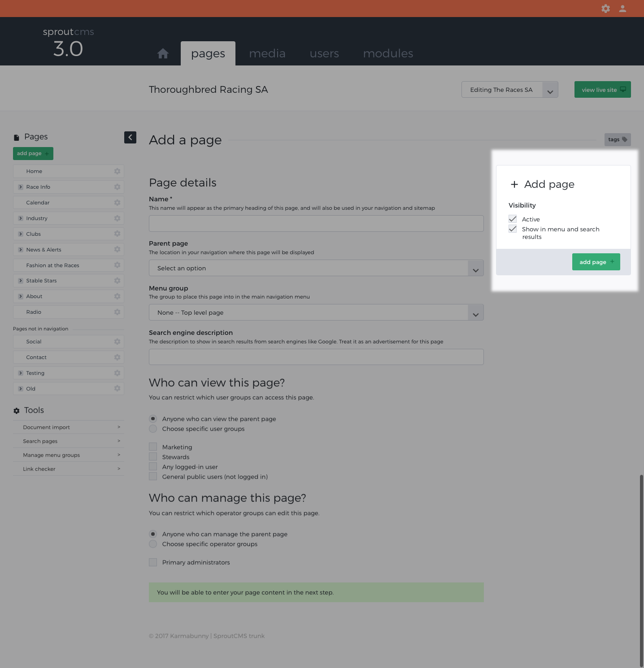
Task: Click the page Name input field
Action: pyautogui.click(x=316, y=224)
